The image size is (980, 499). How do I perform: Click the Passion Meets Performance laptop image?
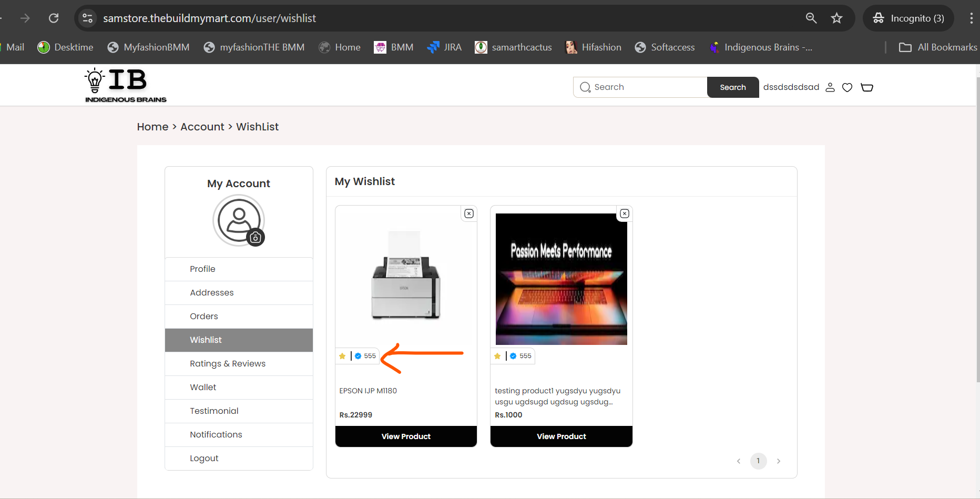pyautogui.click(x=562, y=279)
